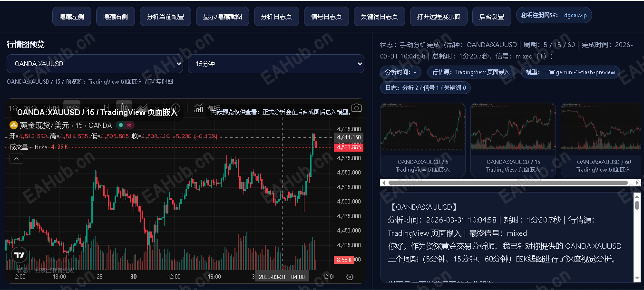Open the OANDA:XAUUSD / 60 screenshot thumbnail

[x=601, y=140]
